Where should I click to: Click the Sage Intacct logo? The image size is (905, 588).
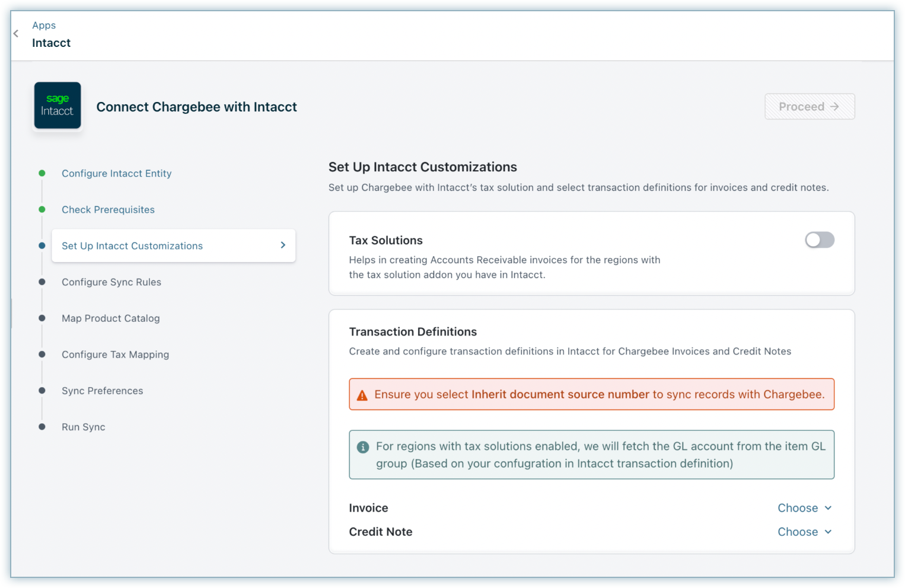point(58,106)
